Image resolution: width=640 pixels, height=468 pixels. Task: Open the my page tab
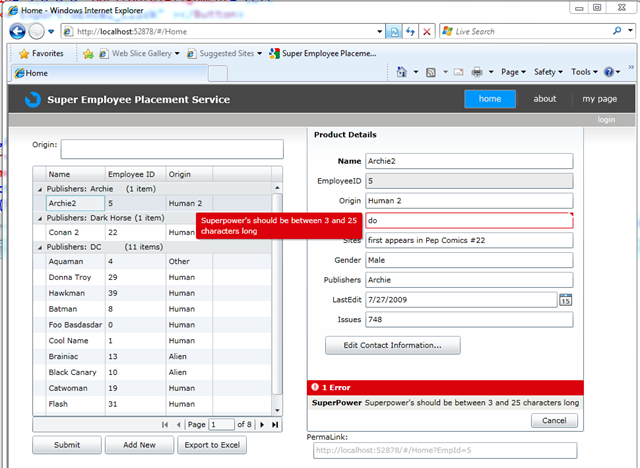[600, 99]
